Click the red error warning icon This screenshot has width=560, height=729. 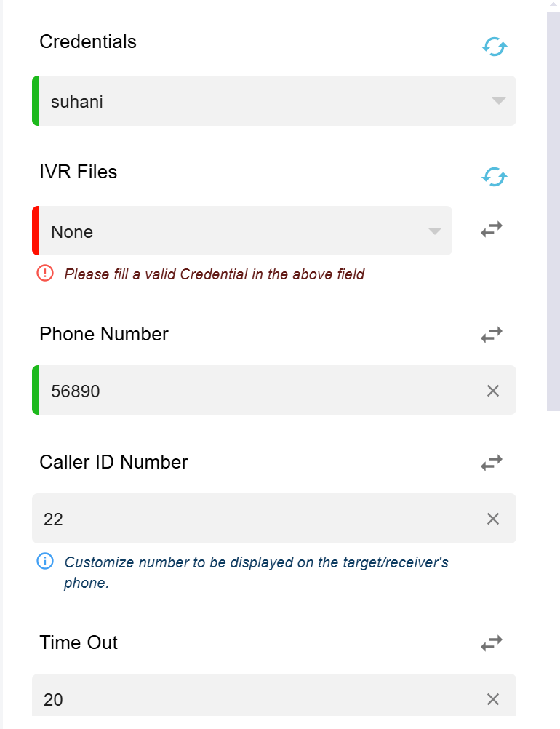point(45,273)
